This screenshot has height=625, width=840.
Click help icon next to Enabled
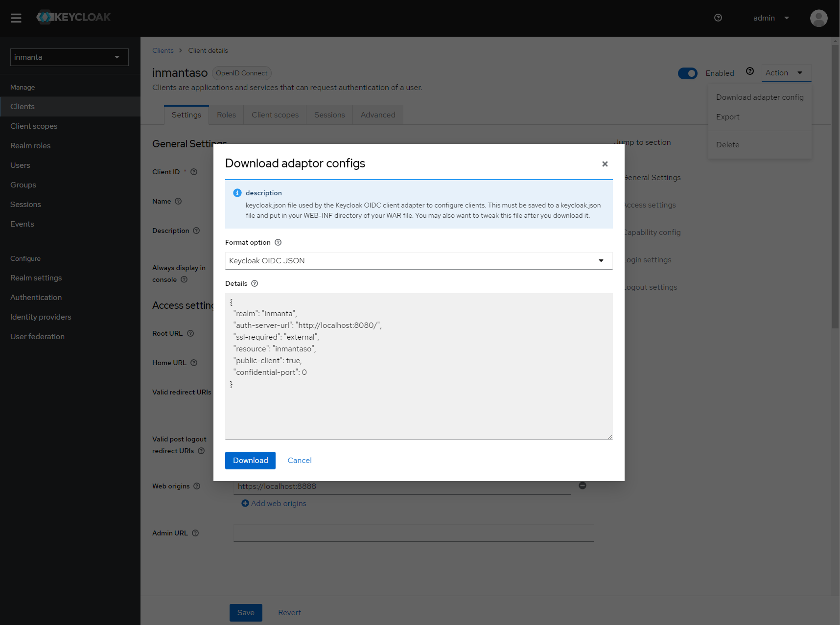[x=749, y=71]
